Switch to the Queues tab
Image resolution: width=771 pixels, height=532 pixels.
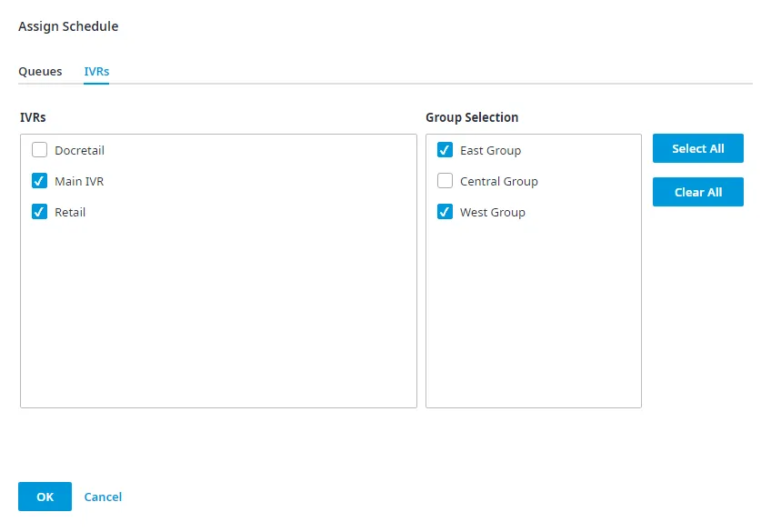40,71
